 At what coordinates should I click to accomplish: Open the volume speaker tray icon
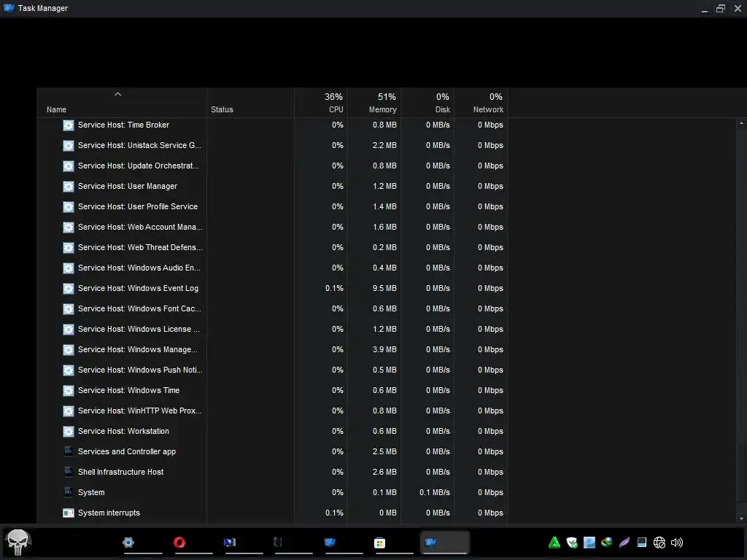(677, 542)
